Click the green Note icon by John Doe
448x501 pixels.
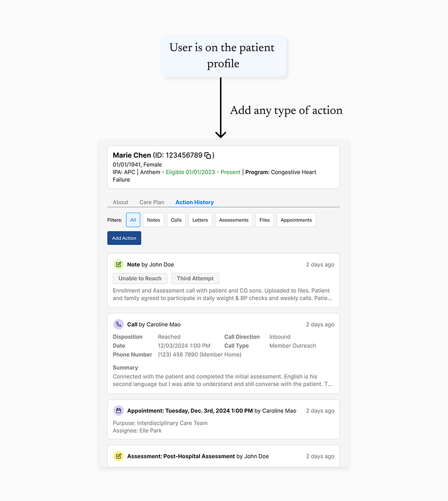coord(119,264)
